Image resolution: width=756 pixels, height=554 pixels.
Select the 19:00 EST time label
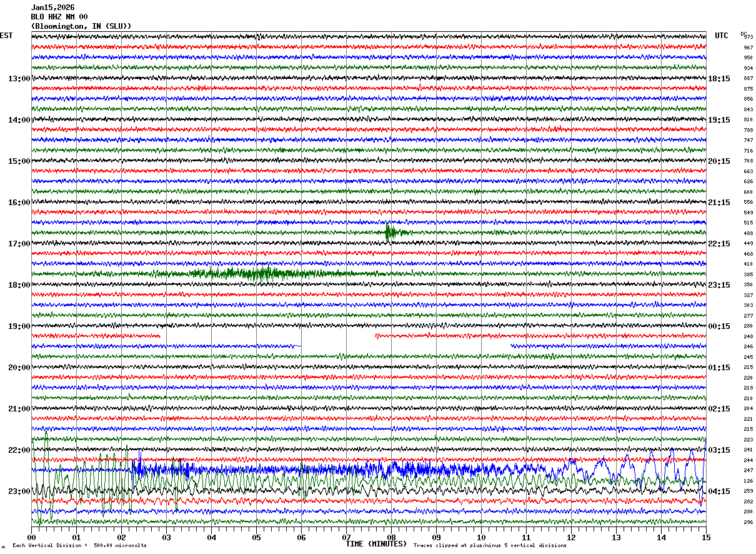tap(19, 326)
